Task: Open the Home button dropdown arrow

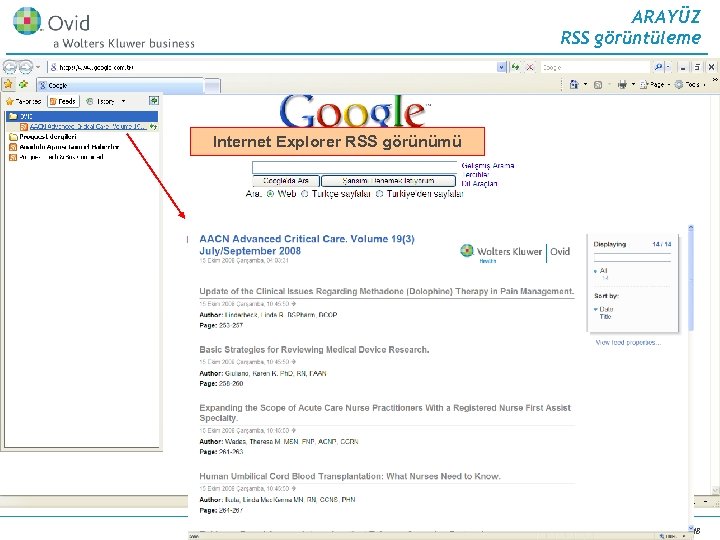Action: 585,84
